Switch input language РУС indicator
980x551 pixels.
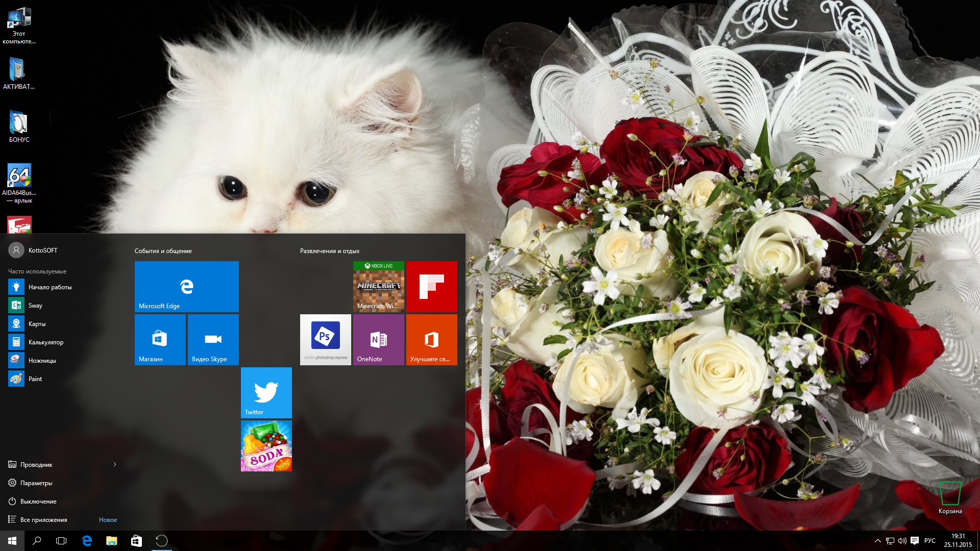[930, 541]
